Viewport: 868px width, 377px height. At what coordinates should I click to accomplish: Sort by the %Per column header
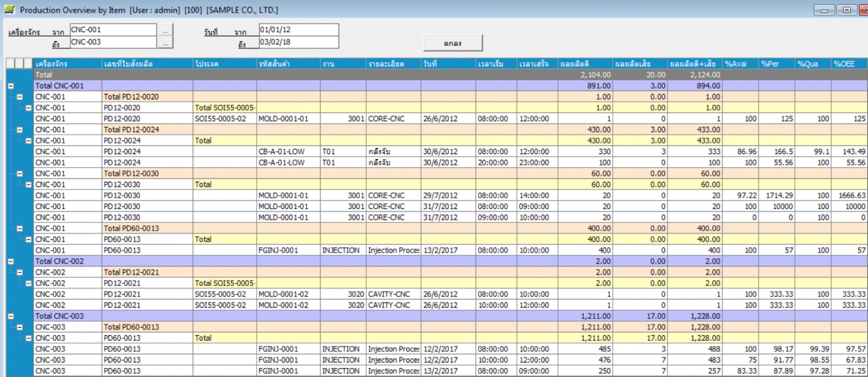click(777, 63)
